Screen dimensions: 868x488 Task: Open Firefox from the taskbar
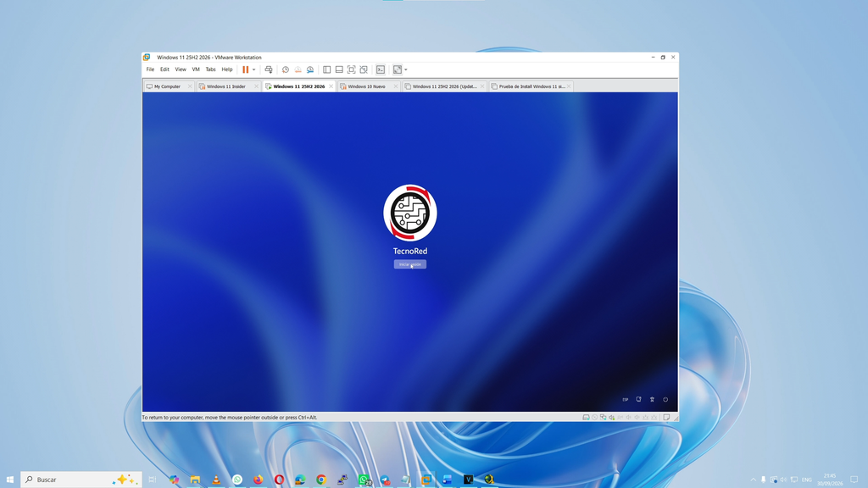[258, 480]
